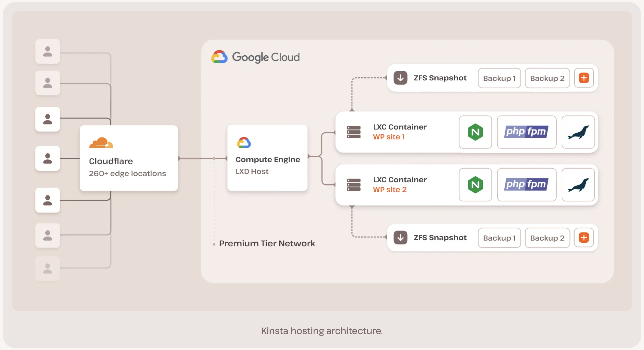
Task: Click the 'Cloudflare' title text
Action: pyautogui.click(x=111, y=161)
